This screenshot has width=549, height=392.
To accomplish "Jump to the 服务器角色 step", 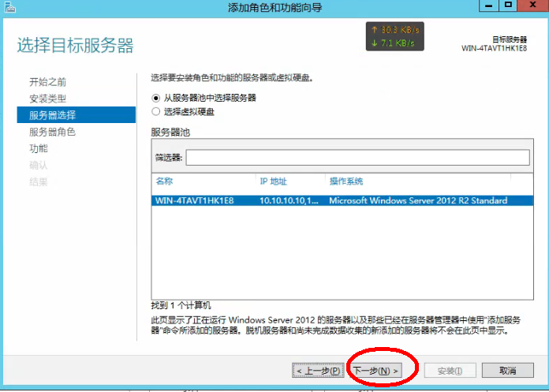I will pyautogui.click(x=52, y=132).
